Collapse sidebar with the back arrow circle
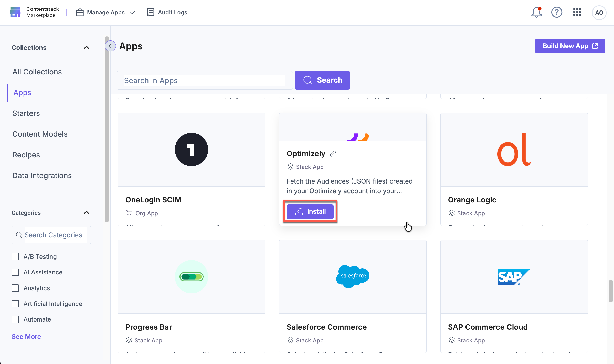614x364 pixels. coord(110,46)
